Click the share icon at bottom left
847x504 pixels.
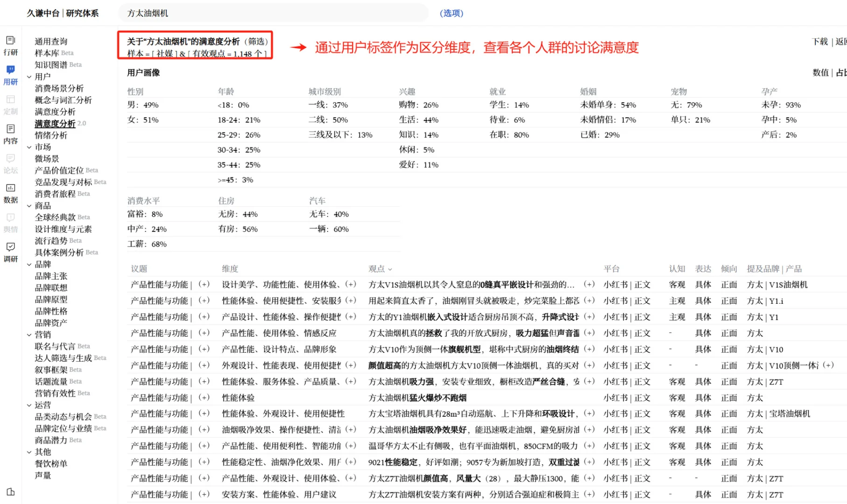point(11,492)
